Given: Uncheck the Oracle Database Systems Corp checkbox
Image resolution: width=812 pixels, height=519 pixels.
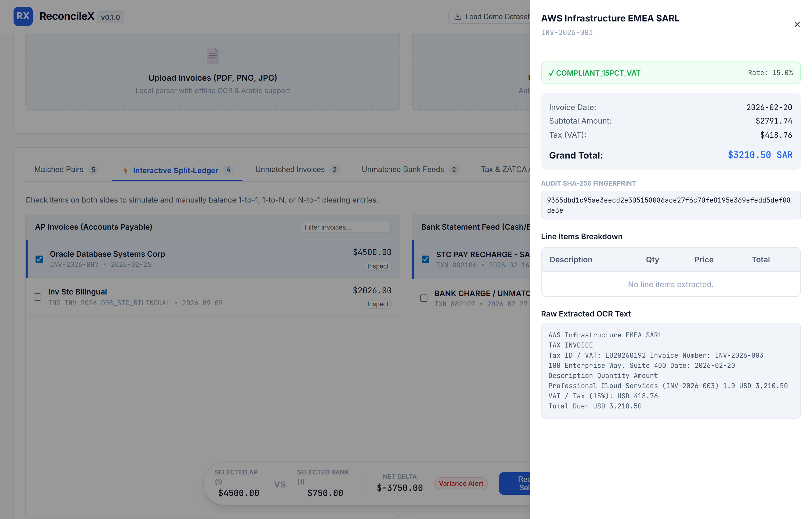Looking at the screenshot, I should click(39, 259).
